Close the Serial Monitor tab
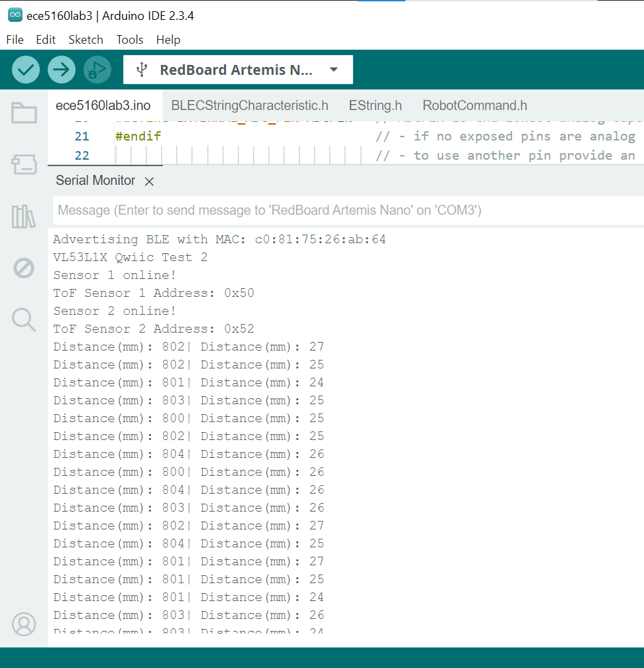The width and height of the screenshot is (644, 668). click(x=149, y=182)
